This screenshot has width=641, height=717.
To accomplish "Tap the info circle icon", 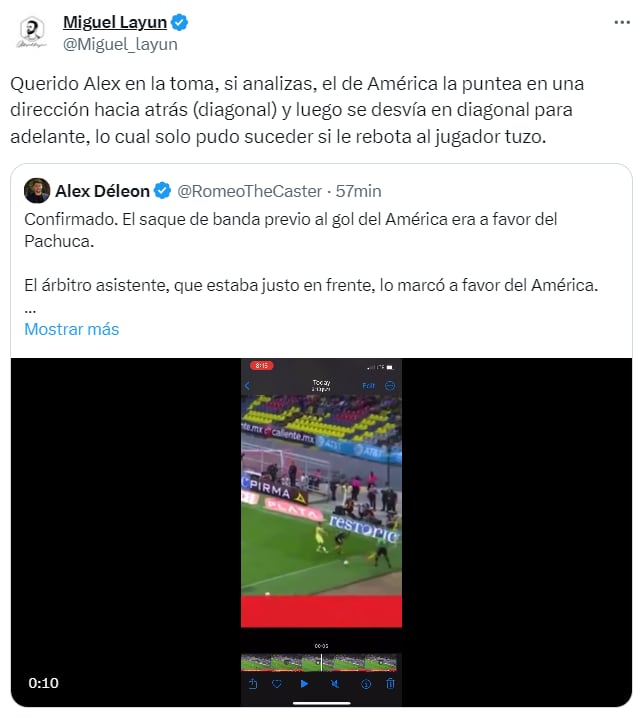I will [366, 684].
